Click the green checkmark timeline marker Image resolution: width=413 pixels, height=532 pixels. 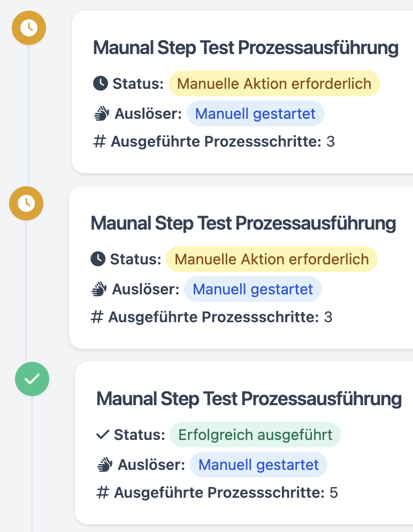coord(32,379)
